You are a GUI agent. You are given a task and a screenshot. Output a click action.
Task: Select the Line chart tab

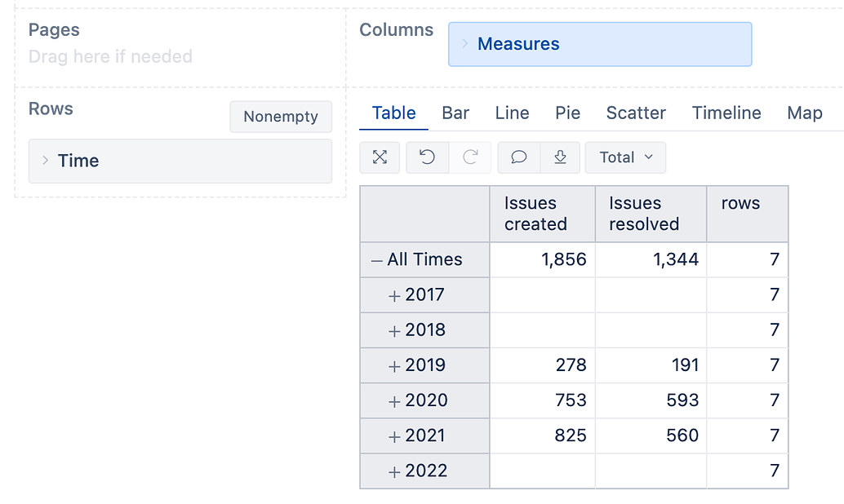point(512,113)
